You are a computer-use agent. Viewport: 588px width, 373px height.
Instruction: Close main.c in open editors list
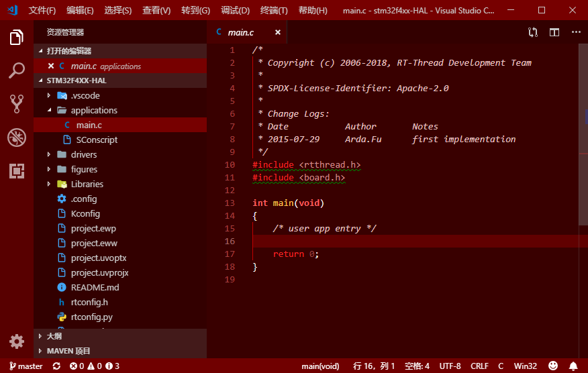coord(51,66)
